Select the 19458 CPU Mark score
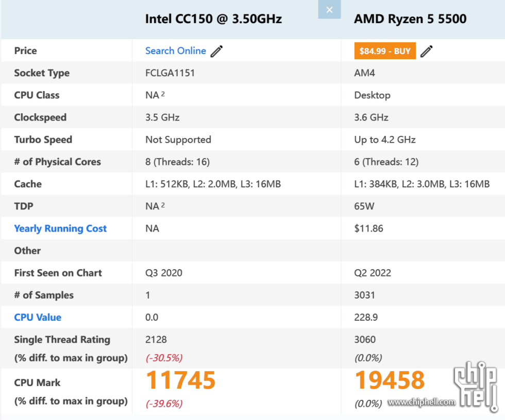This screenshot has height=420, width=505. point(390,380)
